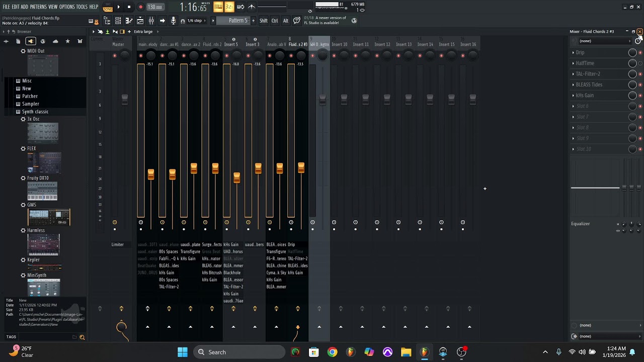644x362 pixels.
Task: Open the VIEW menu
Action: tap(53, 7)
